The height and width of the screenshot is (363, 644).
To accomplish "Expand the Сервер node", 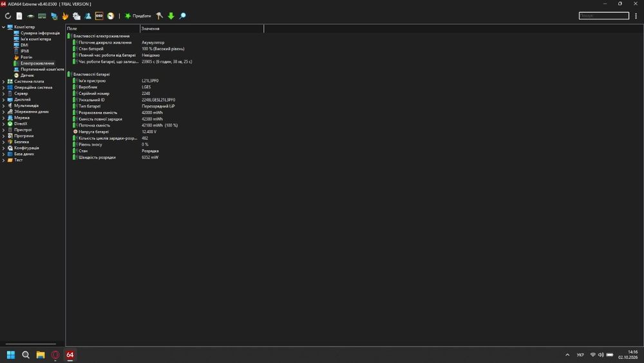I will 4,93.
